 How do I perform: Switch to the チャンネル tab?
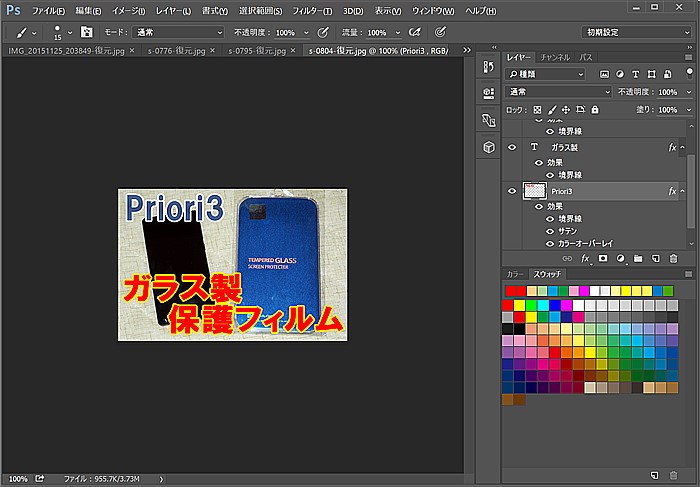(x=555, y=57)
